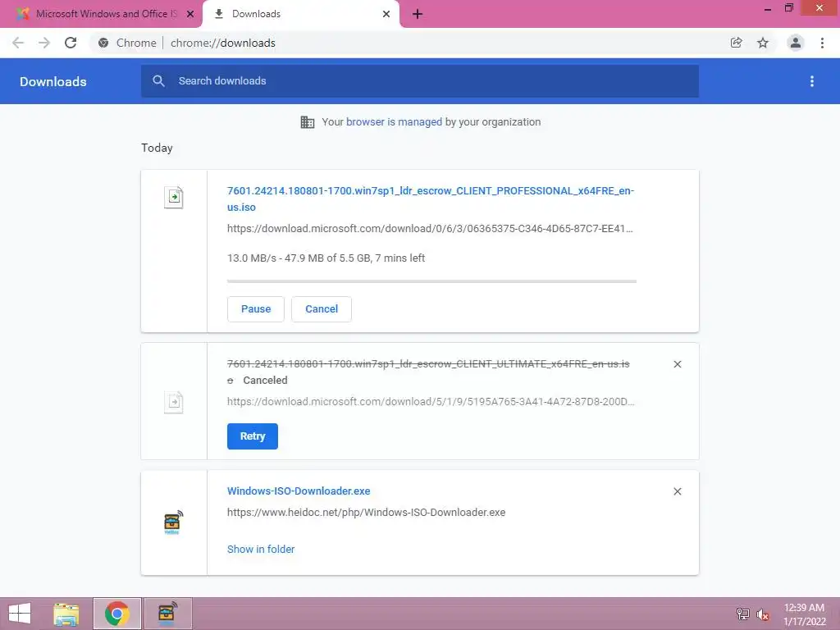Remove canceled ULTIMATE iso from list
Image resolution: width=840 pixels, height=630 pixels.
(677, 364)
